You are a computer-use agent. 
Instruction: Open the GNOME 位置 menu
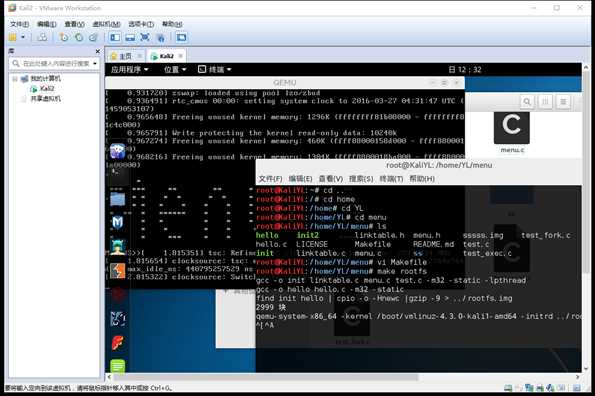175,69
